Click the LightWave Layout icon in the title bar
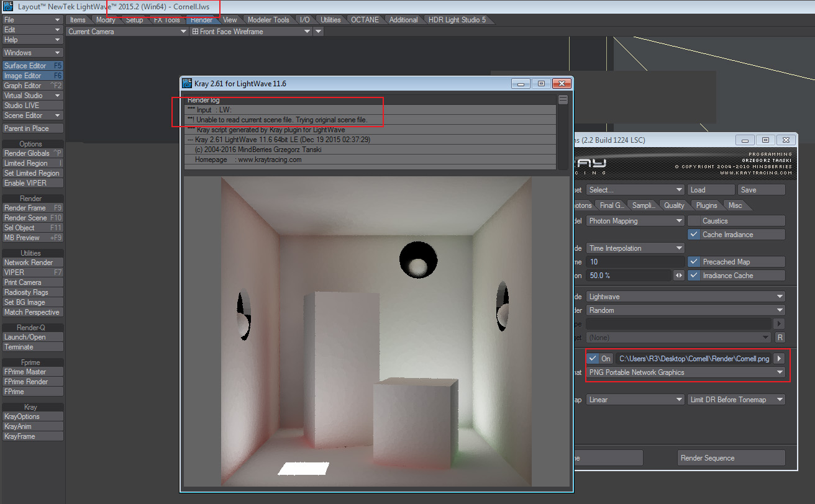 [x=9, y=6]
